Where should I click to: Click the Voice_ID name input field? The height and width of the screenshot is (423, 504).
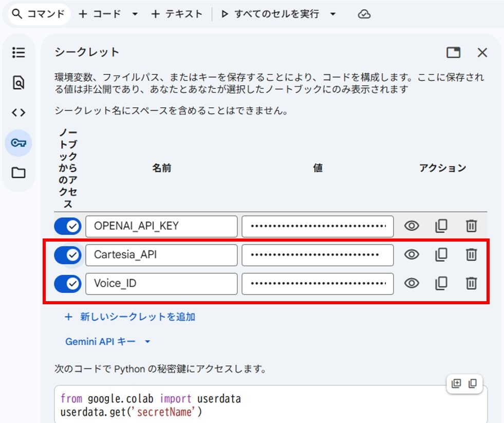point(161,283)
